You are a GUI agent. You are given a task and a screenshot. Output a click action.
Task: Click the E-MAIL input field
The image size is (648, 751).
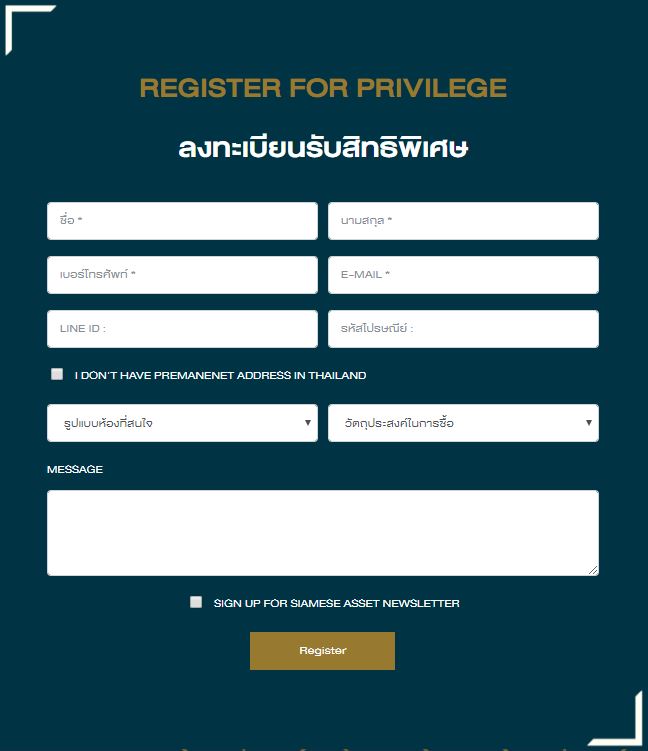(463, 275)
